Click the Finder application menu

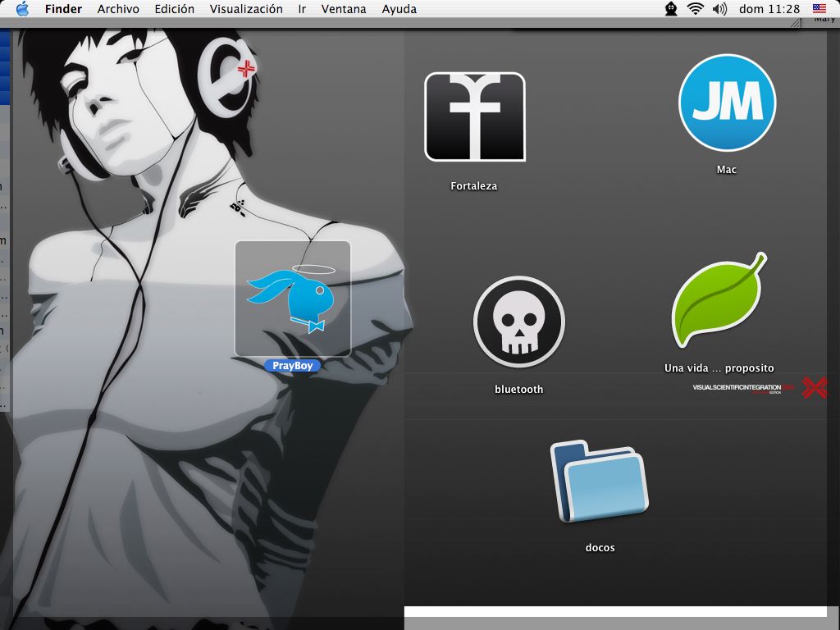(x=63, y=9)
